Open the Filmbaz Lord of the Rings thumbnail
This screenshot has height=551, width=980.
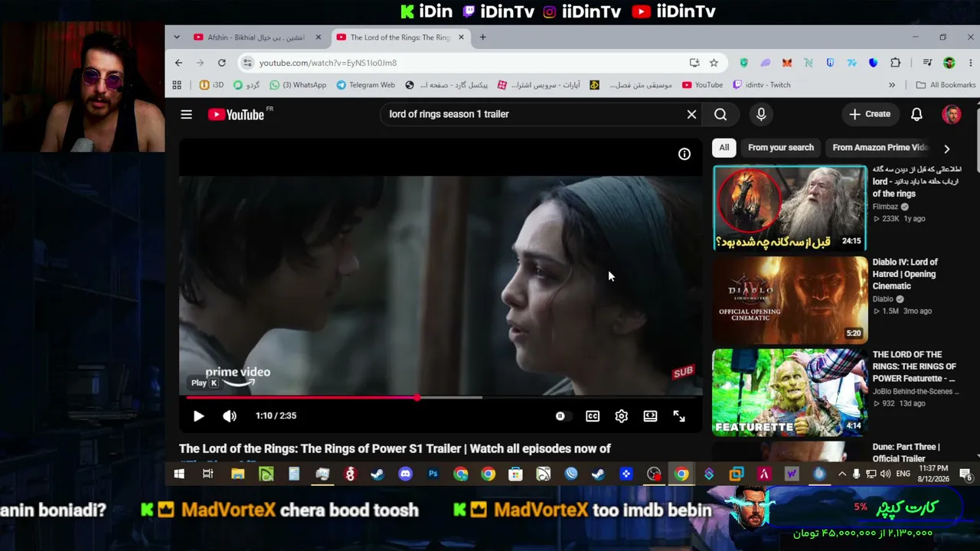point(790,208)
